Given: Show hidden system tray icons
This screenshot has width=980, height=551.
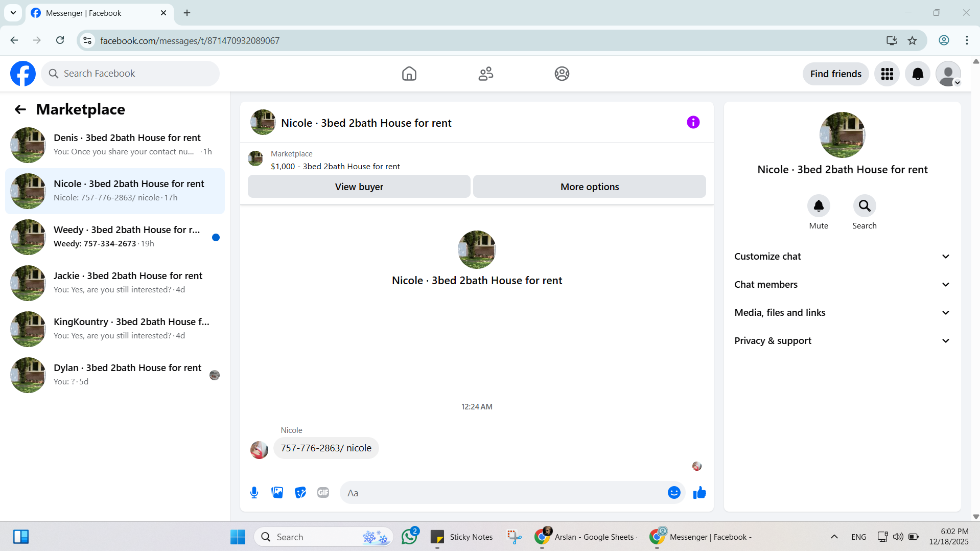Looking at the screenshot, I should click(834, 537).
